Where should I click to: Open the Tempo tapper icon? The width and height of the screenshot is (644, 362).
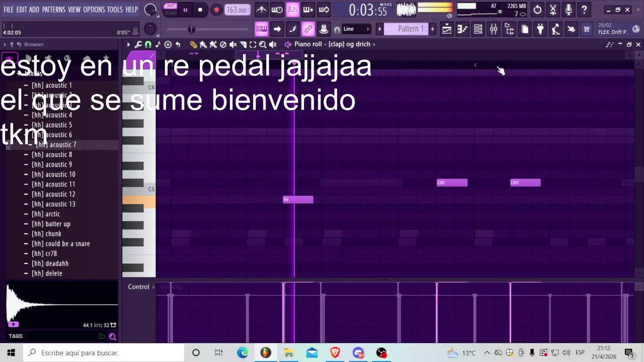tap(555, 29)
